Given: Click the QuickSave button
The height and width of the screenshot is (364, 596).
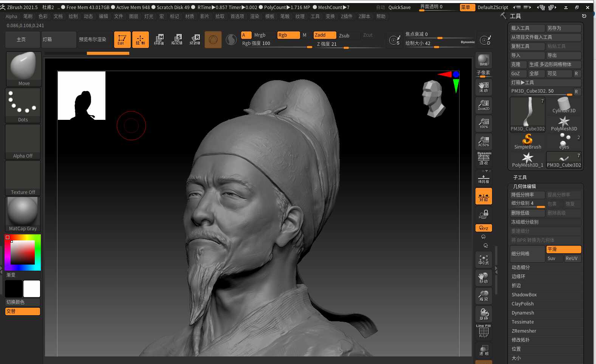Looking at the screenshot, I should (x=399, y=8).
